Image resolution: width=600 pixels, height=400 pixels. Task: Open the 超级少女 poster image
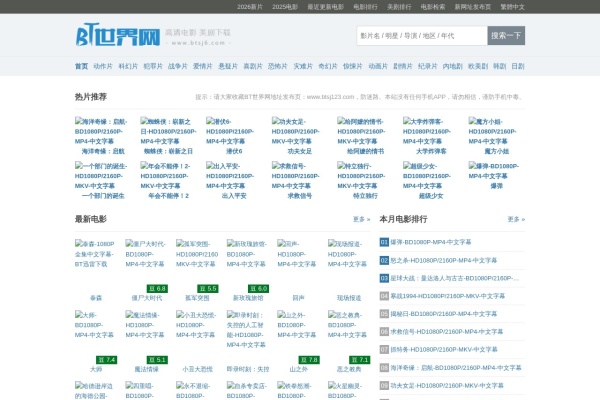tap(427, 176)
